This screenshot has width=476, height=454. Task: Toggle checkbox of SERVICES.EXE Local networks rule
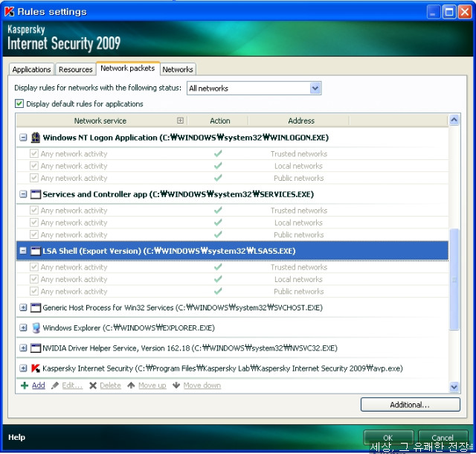tap(34, 222)
